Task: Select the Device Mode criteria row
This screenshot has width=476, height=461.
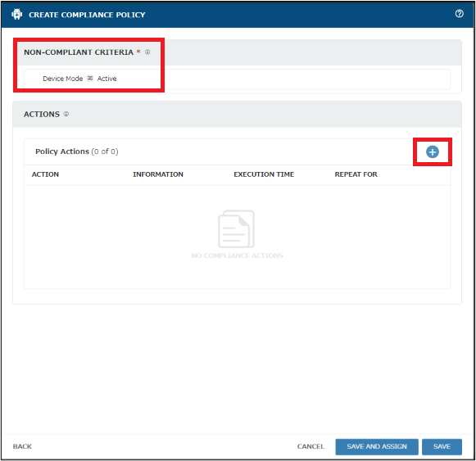Action: pos(237,79)
